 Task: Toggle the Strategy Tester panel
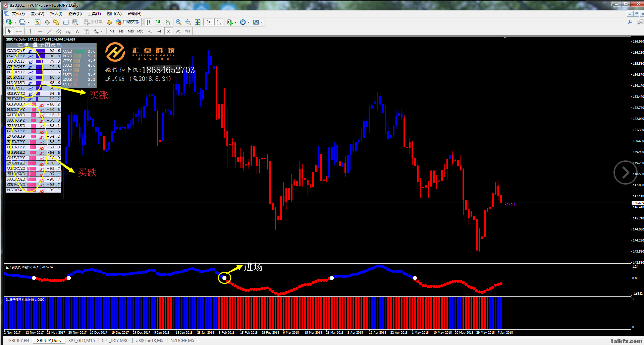(75, 22)
